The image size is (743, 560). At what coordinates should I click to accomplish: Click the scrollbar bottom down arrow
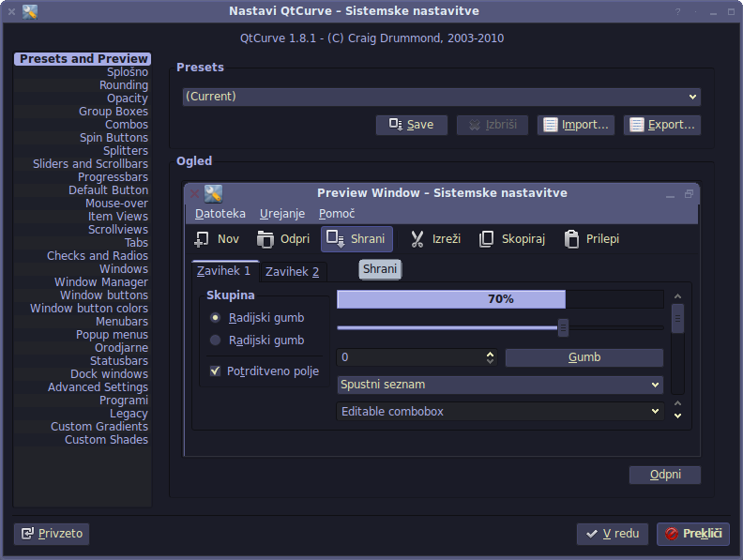678,416
